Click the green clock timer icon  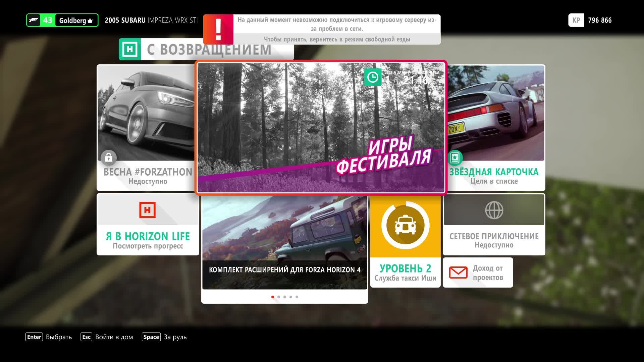click(373, 77)
